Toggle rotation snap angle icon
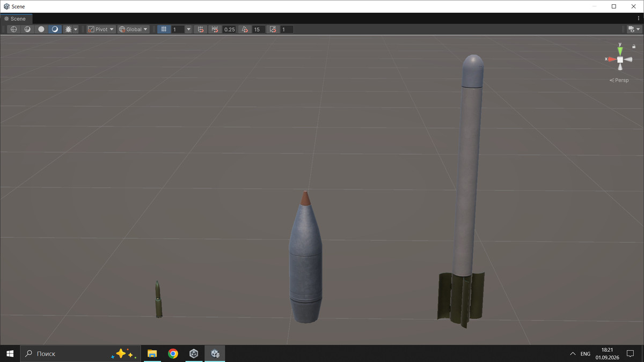This screenshot has width=644, height=362. [x=245, y=29]
